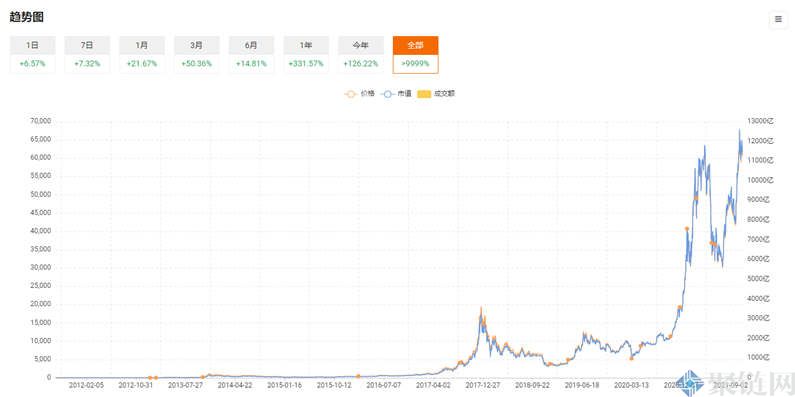This screenshot has width=795, height=397.
Task: Click the 25,000 price axis label
Action: (42, 285)
